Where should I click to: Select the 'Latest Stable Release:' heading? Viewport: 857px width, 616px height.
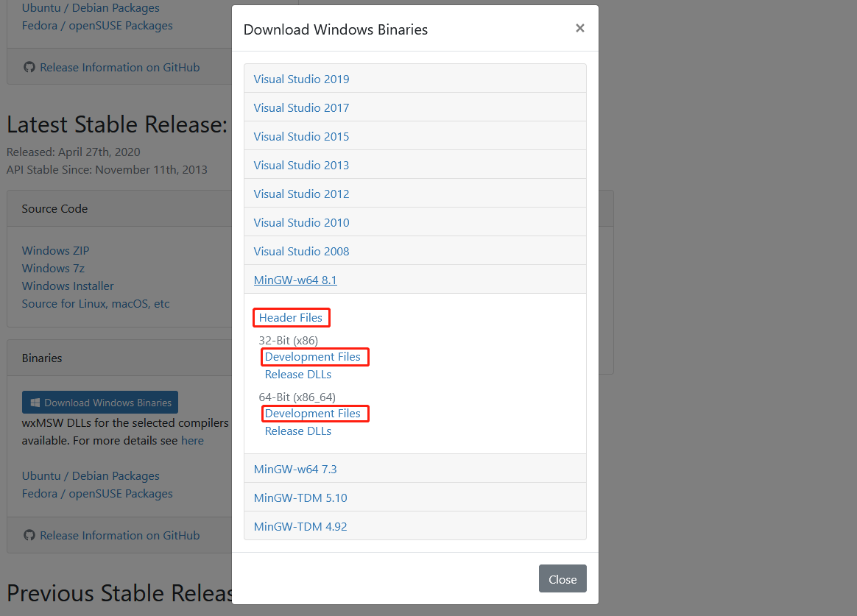click(117, 124)
